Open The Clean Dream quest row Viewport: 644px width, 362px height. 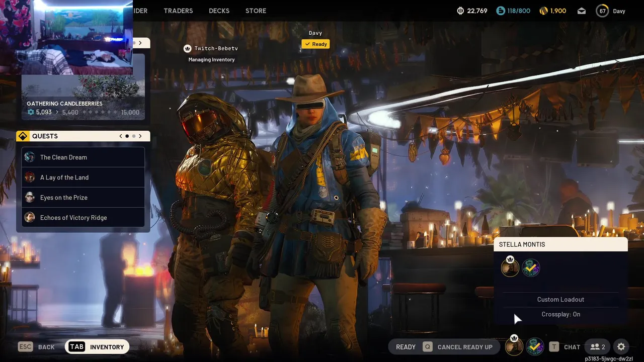pyautogui.click(x=84, y=157)
